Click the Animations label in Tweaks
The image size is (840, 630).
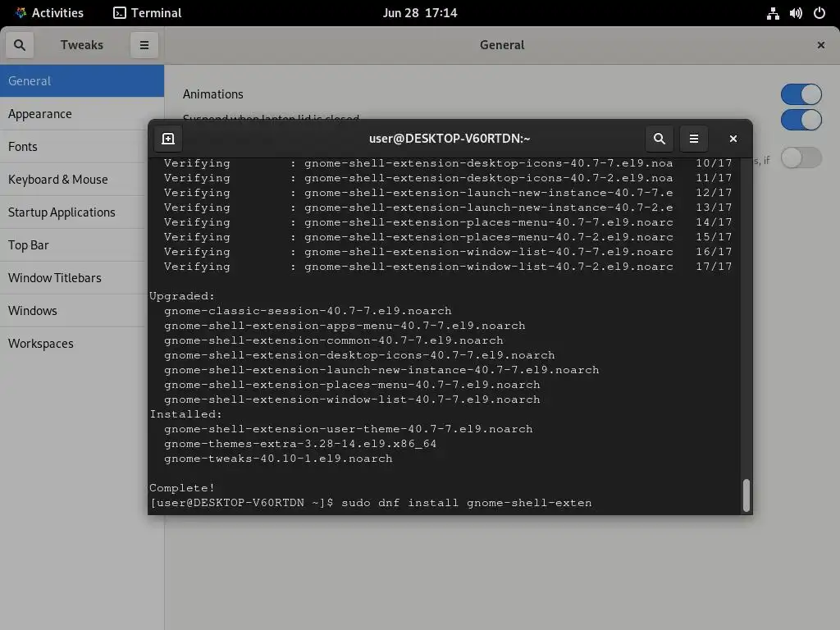tap(213, 94)
